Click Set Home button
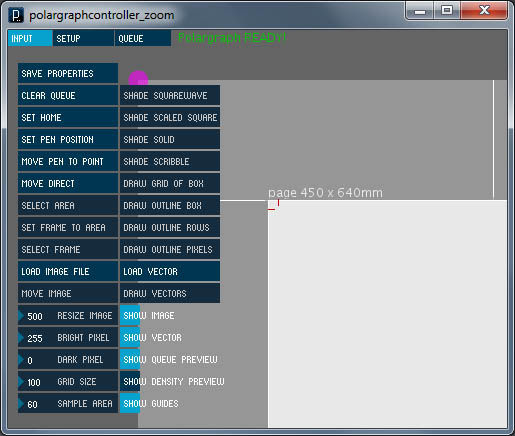Screen dimensions: 515x436 point(68,117)
